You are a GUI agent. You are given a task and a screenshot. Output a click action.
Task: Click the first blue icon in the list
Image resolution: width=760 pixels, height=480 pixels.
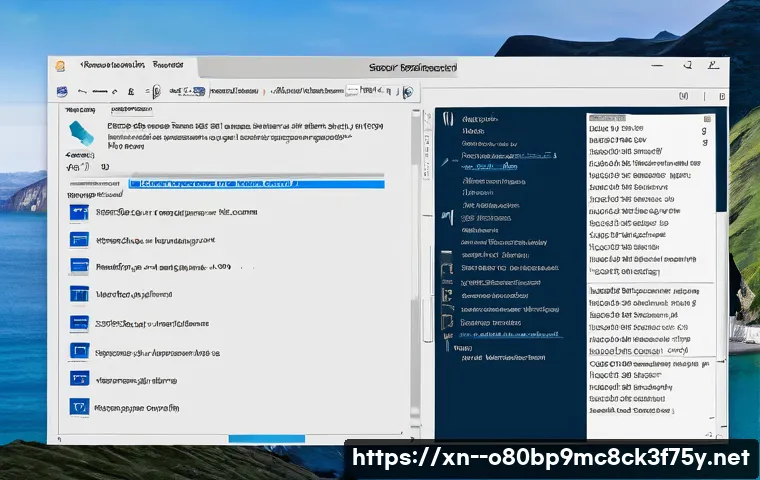[x=79, y=212]
